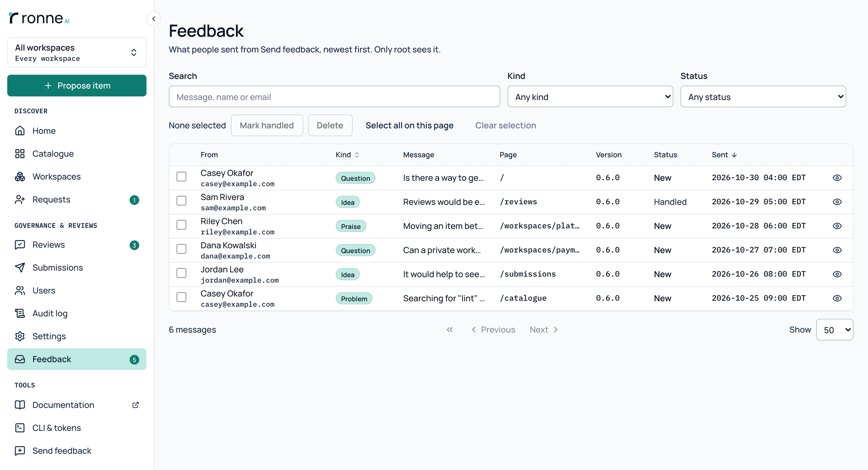The image size is (868, 470).
Task: Click the Propose item button
Action: (77, 86)
